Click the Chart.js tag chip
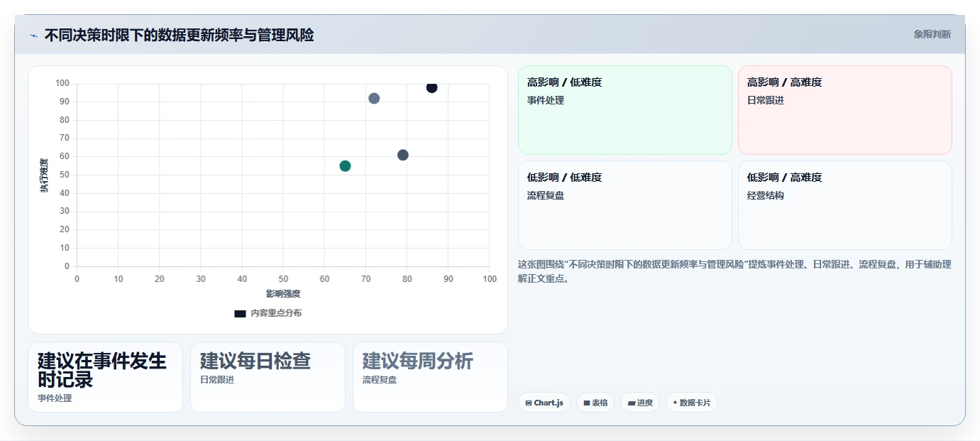980x441 pixels. 544,403
